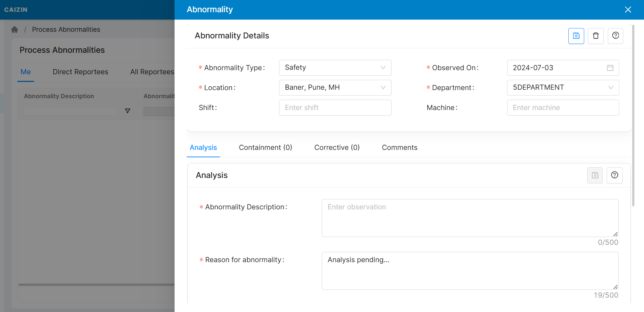644x312 pixels.
Task: Open the Corrective (0) tab
Action: [x=337, y=148]
